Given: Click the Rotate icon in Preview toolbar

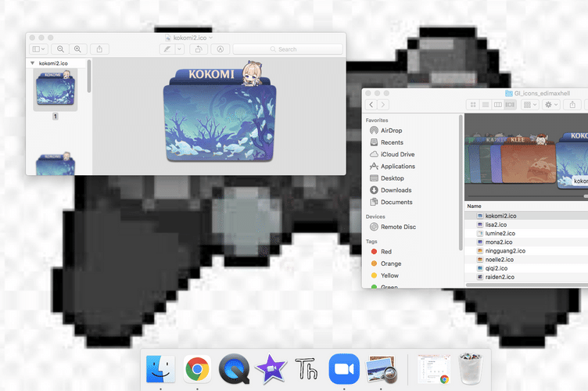Looking at the screenshot, I should [x=198, y=48].
